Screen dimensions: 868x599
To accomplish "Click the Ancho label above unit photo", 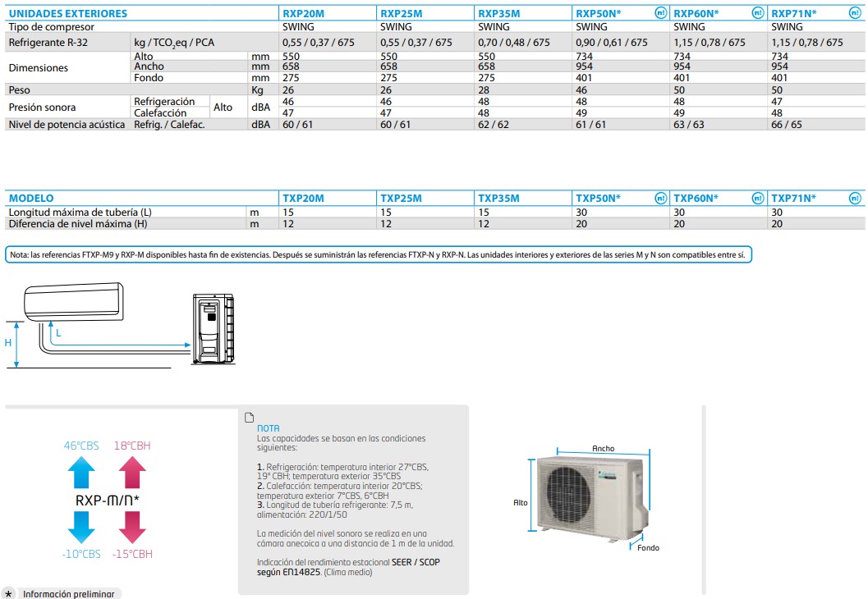I will [x=603, y=449].
